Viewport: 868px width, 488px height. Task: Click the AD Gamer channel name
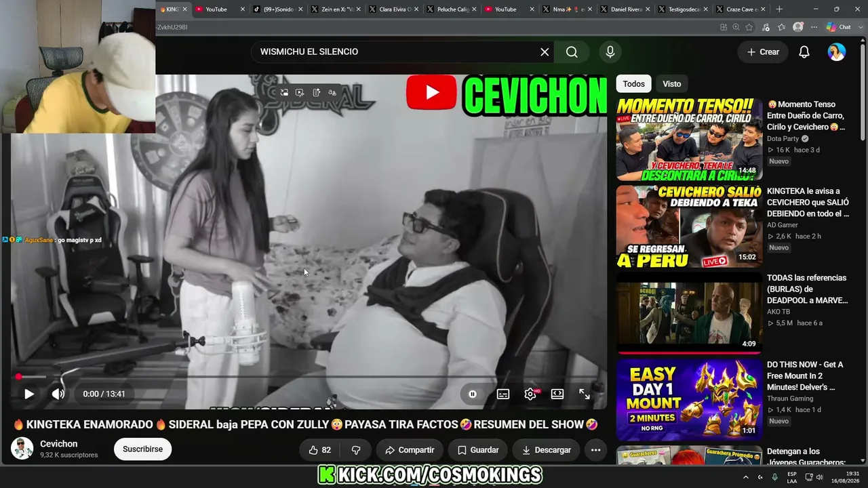click(783, 225)
